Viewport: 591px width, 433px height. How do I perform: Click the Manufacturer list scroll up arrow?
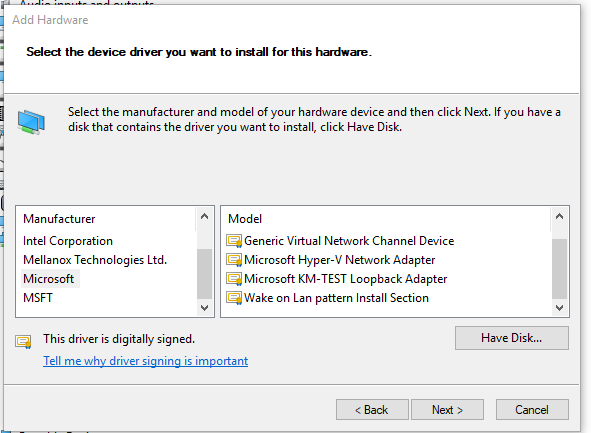205,216
